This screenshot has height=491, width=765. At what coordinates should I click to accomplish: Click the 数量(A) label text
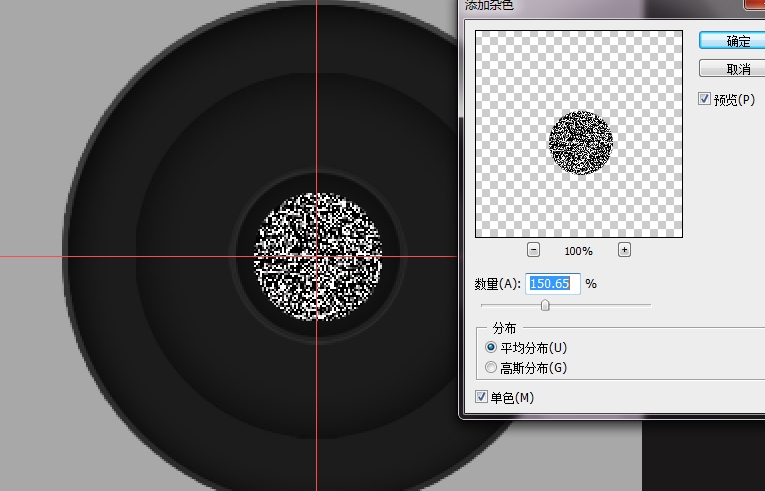pyautogui.click(x=497, y=284)
